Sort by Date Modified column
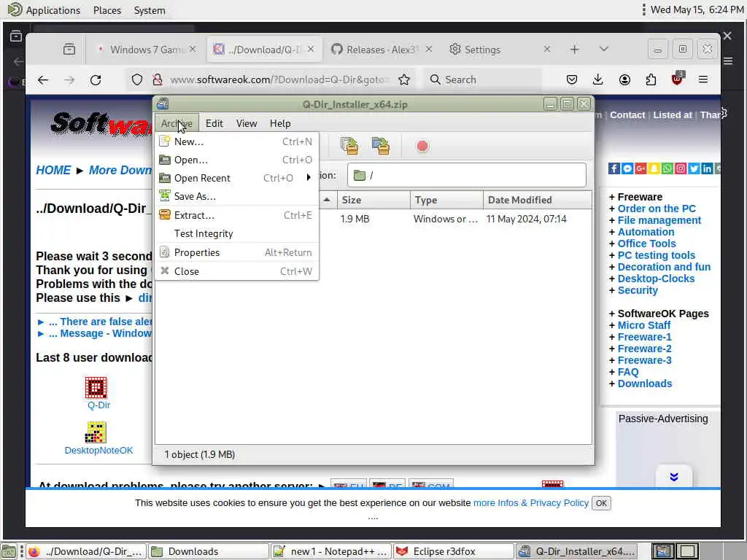The image size is (747, 560). pos(538,200)
